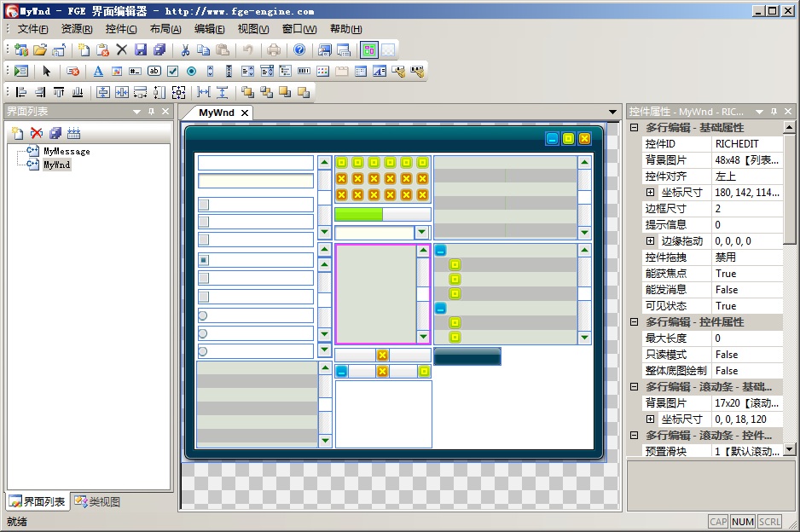Viewport: 800px width, 532px height.
Task: Select MyMessage in the interface list
Action: click(66, 152)
